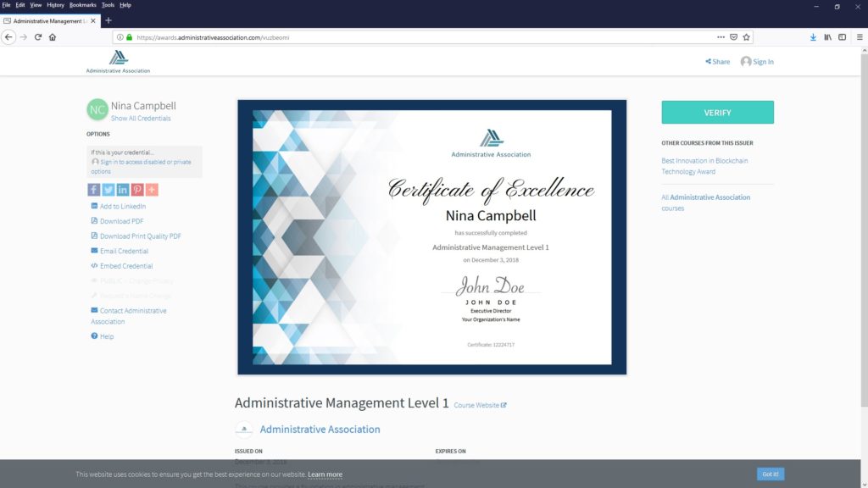Open the browser home page icon
Screen dimensions: 868x488
[x=53, y=37]
